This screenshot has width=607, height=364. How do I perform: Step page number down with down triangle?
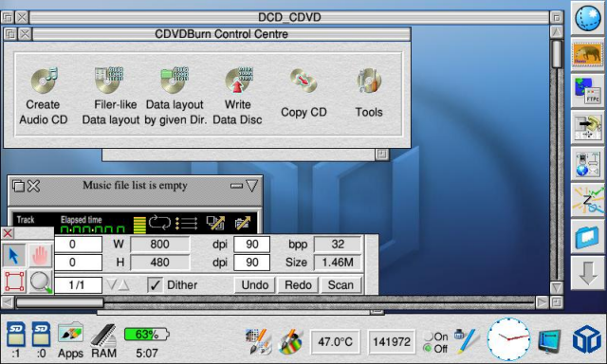pos(112,285)
